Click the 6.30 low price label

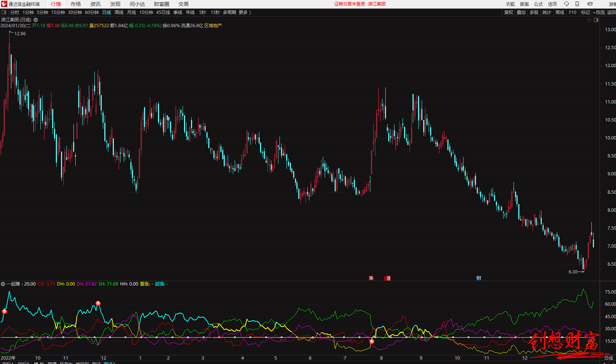[573, 272]
